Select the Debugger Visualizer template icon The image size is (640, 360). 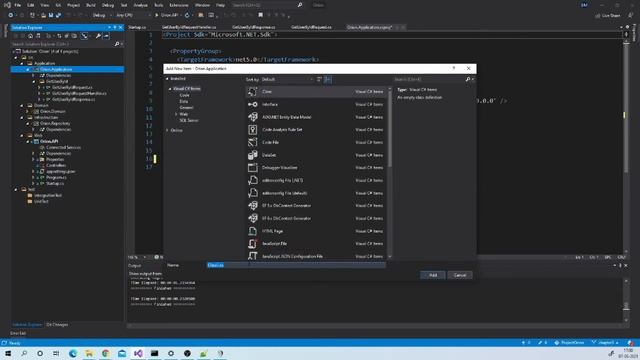(x=253, y=168)
